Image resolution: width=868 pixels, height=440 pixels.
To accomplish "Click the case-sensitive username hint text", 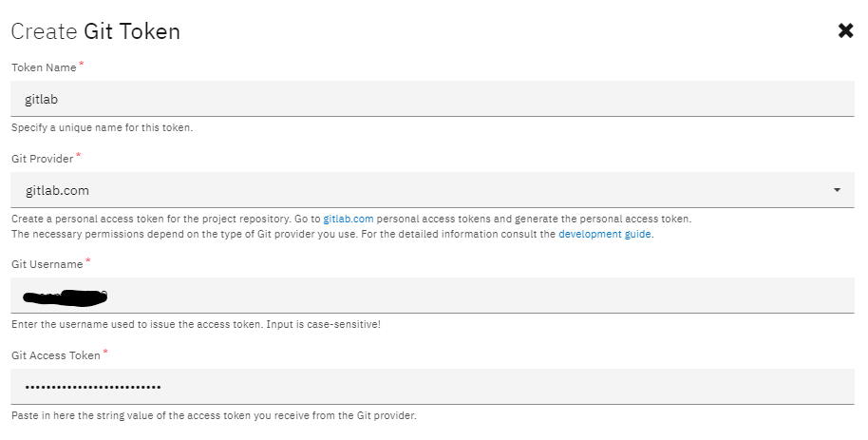I will pyautogui.click(x=196, y=324).
